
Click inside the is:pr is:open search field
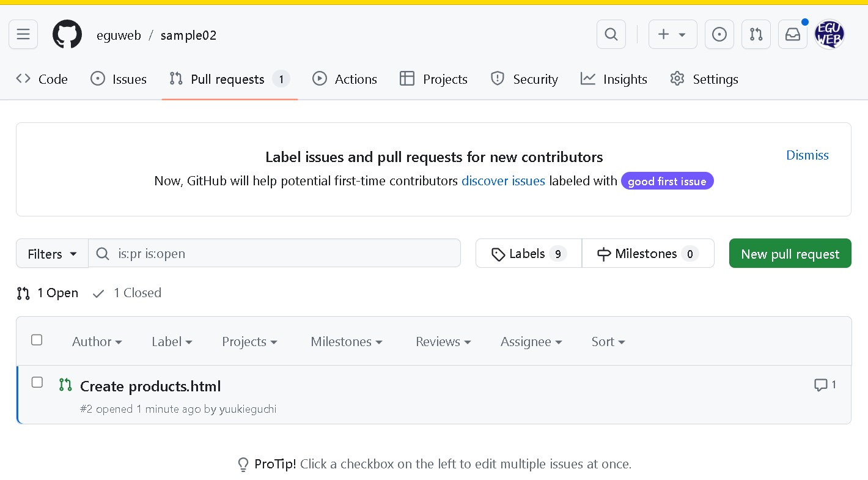click(275, 253)
